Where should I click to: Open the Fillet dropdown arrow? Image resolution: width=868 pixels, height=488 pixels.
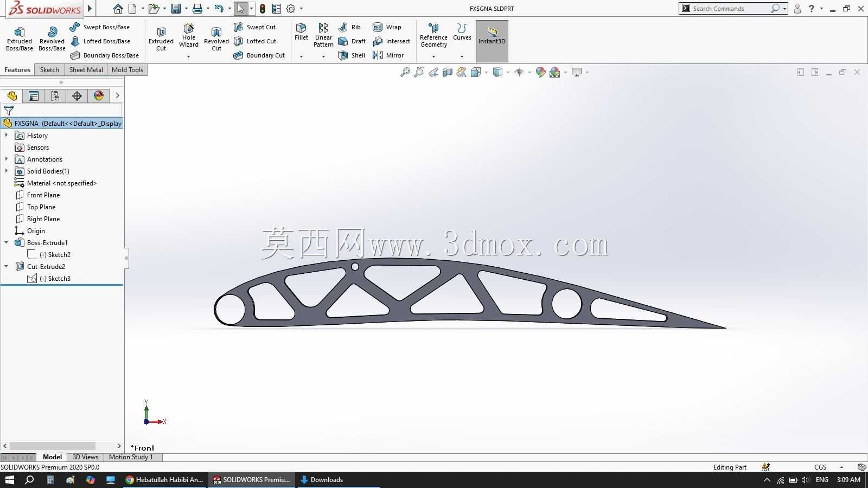(x=301, y=56)
